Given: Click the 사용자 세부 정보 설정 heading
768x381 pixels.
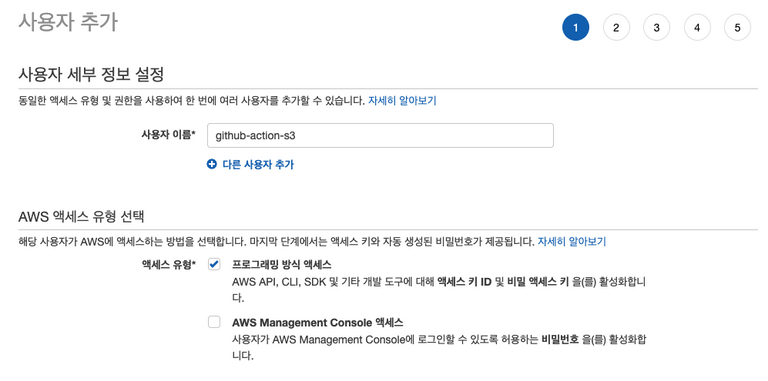Looking at the screenshot, I should click(x=91, y=75).
